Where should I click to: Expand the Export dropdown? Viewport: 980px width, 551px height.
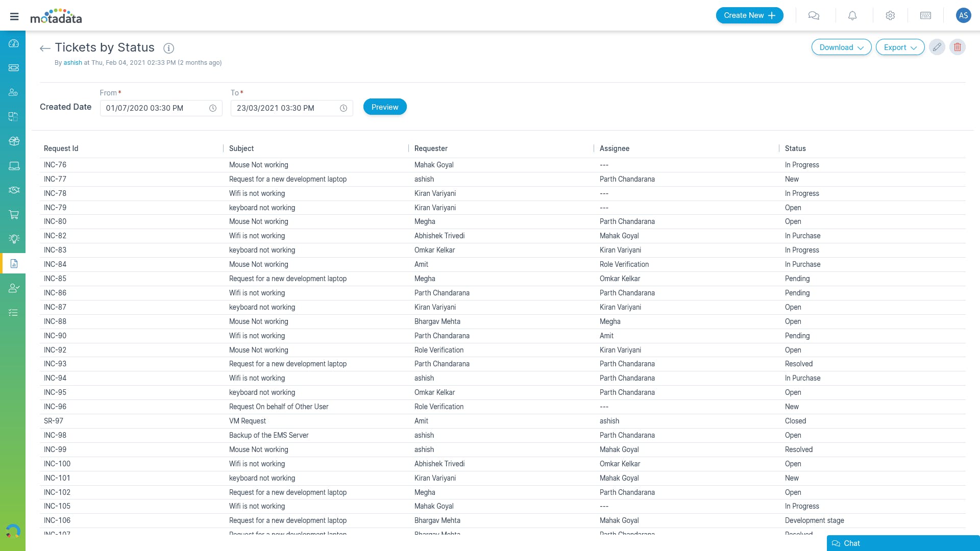(900, 47)
